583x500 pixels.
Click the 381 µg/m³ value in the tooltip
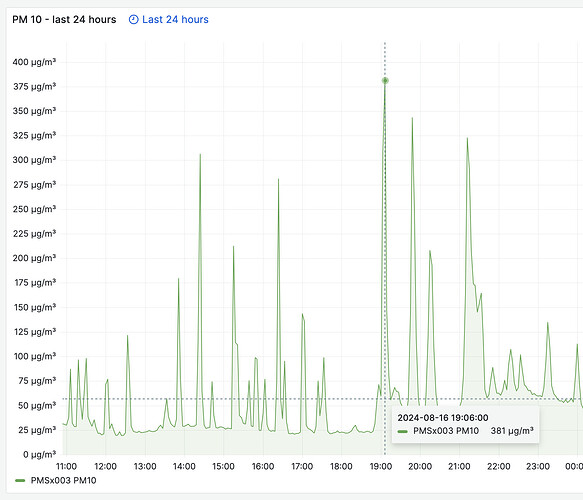(512, 430)
